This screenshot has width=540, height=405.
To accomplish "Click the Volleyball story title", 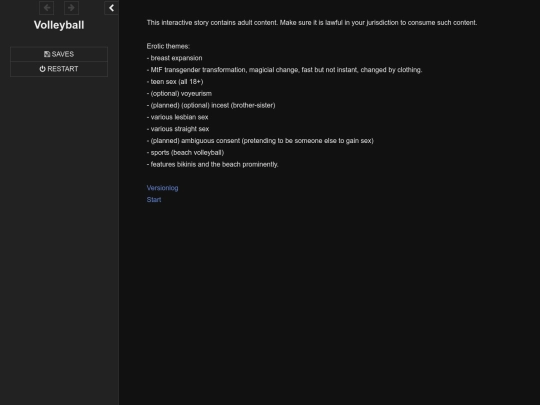I will coord(59,25).
